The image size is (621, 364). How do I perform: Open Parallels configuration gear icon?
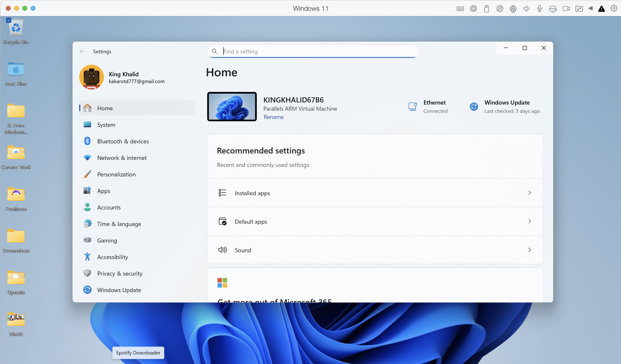pyautogui.click(x=614, y=8)
